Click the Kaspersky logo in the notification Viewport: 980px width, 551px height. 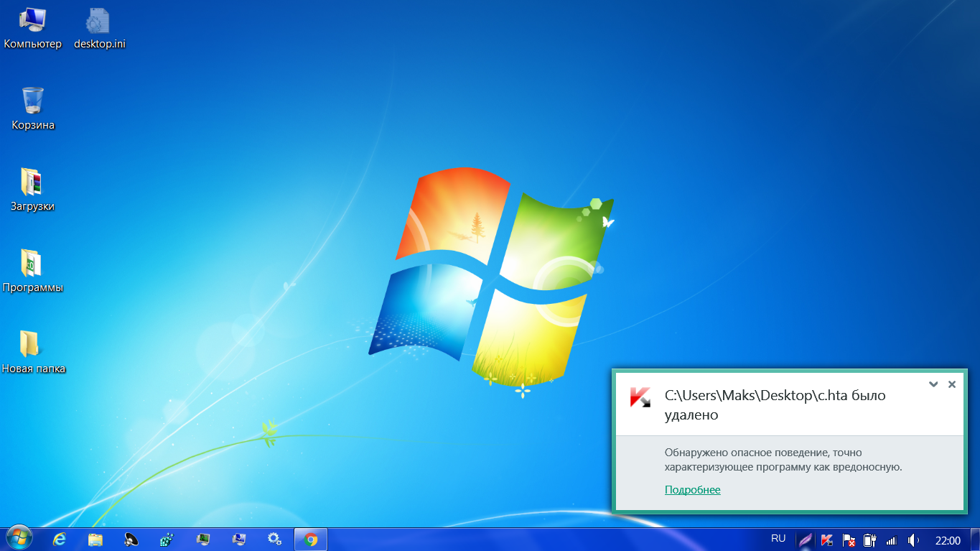[x=640, y=397]
